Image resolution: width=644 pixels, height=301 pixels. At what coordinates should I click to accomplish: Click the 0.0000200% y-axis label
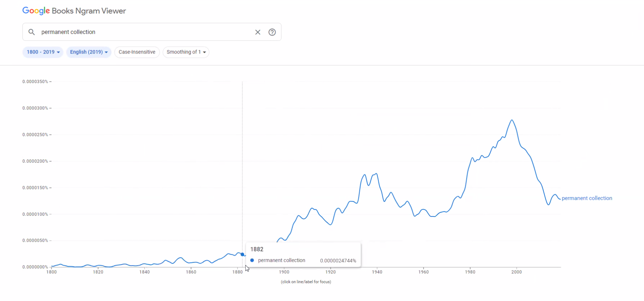(35, 161)
